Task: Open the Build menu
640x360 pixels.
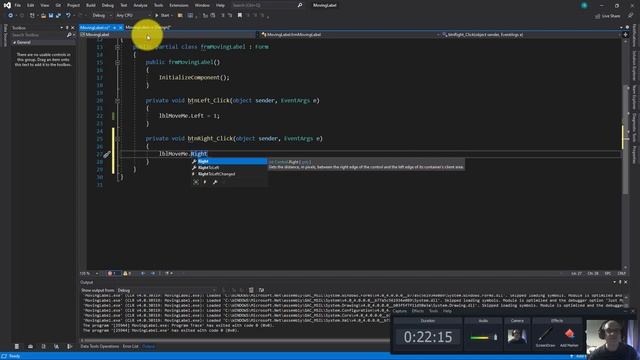Action: pyautogui.click(x=91, y=5)
